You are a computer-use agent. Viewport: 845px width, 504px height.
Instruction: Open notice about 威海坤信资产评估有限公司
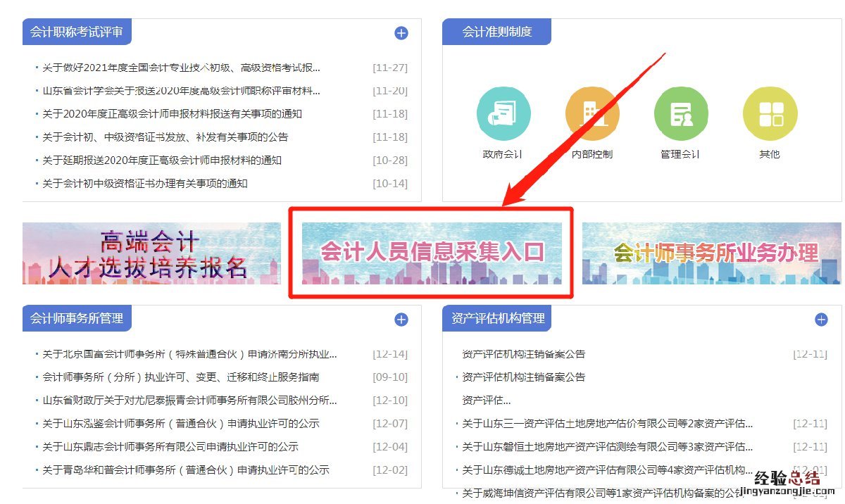coord(603,493)
